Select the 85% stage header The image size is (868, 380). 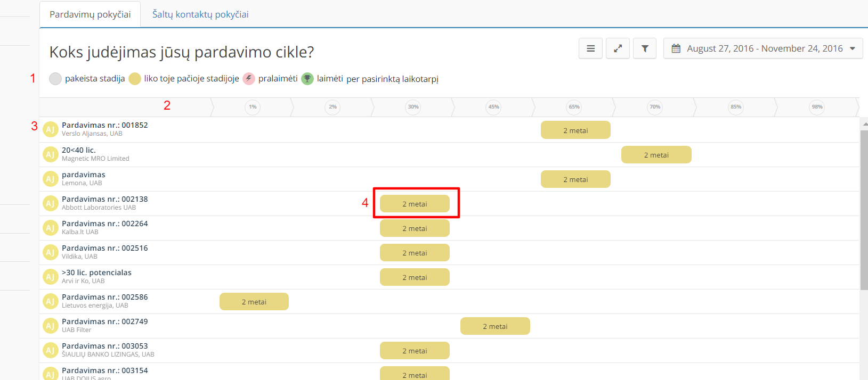click(736, 107)
